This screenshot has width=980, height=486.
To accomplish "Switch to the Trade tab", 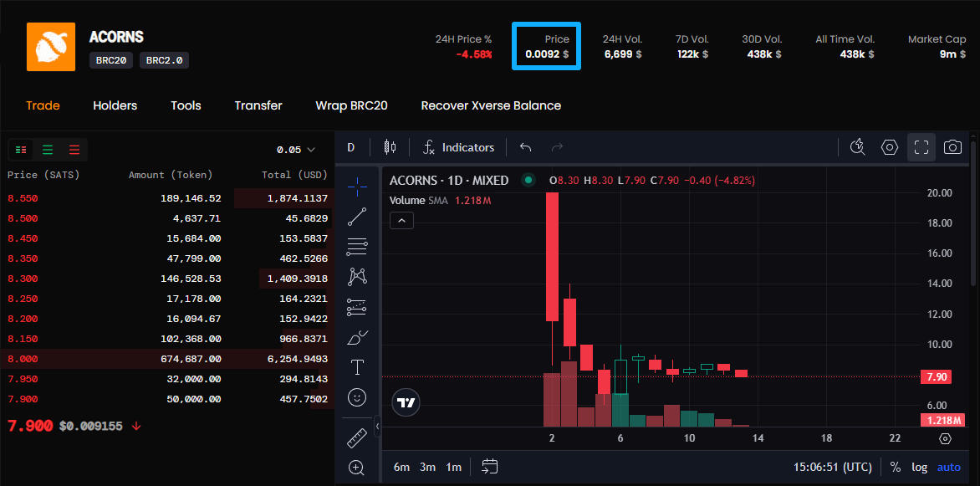I will 43,105.
